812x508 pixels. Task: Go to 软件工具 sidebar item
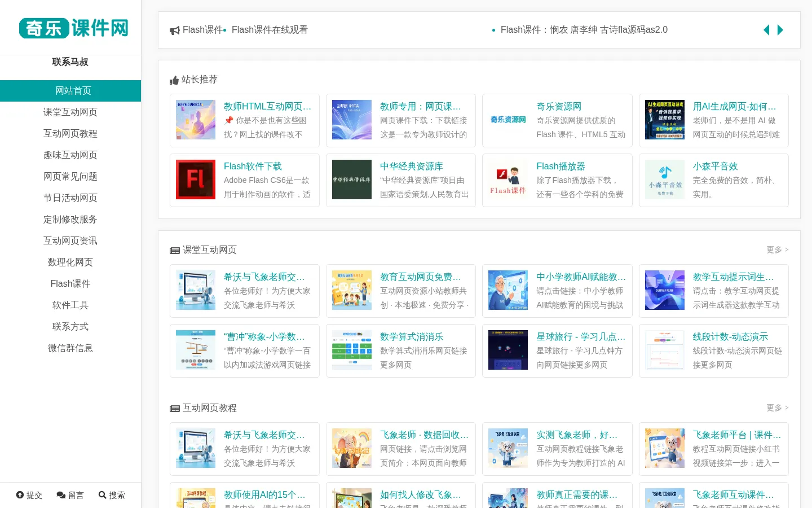tap(70, 305)
